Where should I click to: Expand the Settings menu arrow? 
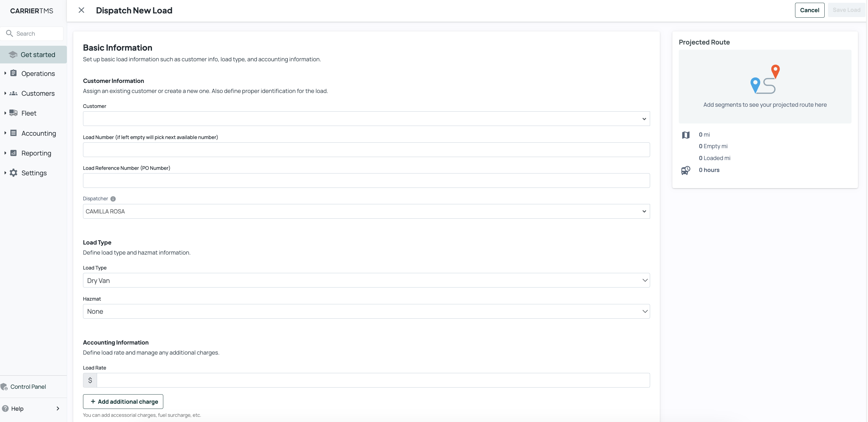5,173
